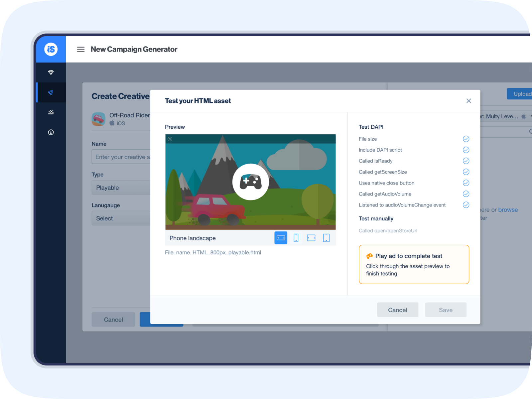The height and width of the screenshot is (399, 532).
Task: Open the rocket sidebar section
Action: [x=51, y=92]
